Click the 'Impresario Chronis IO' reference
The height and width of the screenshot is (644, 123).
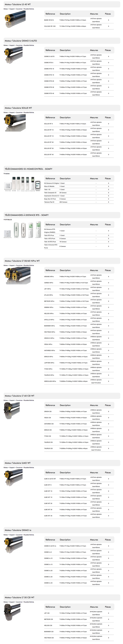coord(52,196)
